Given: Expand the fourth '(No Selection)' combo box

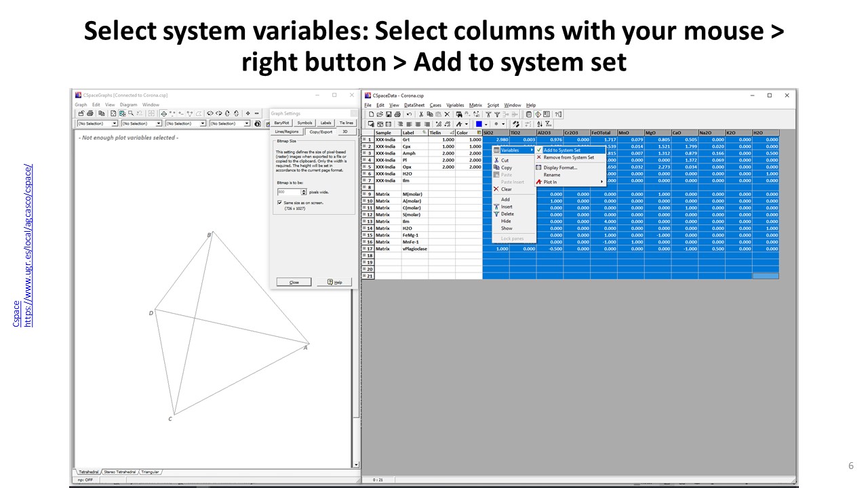Looking at the screenshot, I should point(247,124).
